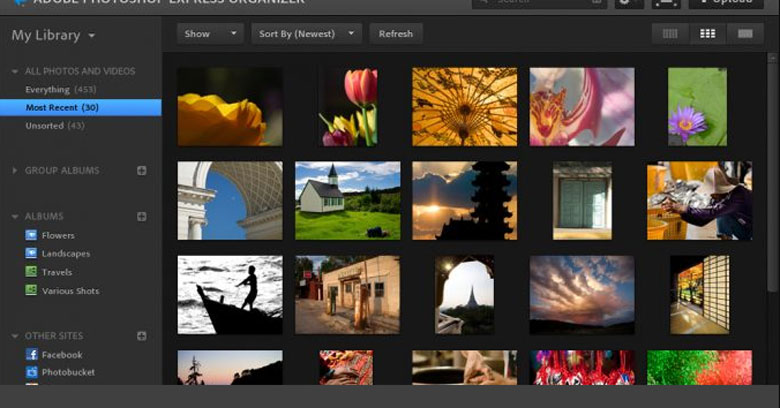Select the dusk tree silhouette photo
The width and height of the screenshot is (780, 408).
click(230, 367)
